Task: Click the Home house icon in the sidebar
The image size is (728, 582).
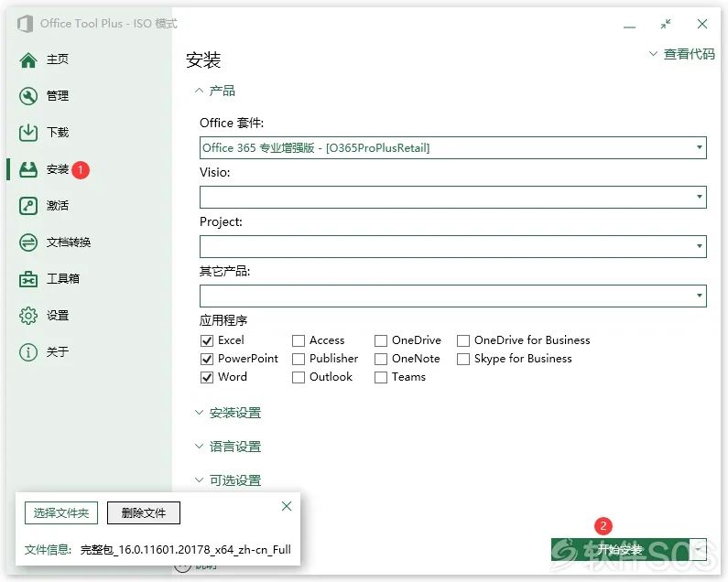Action: 28,60
